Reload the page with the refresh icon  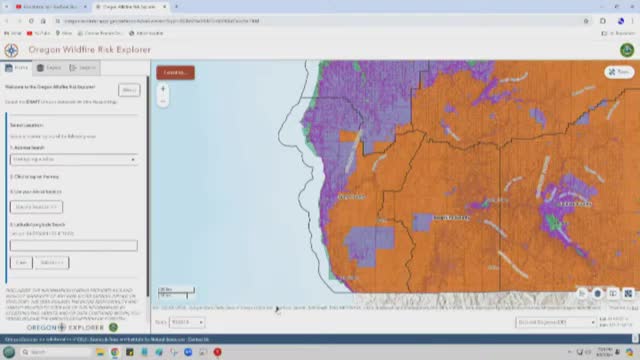pyautogui.click(x=31, y=21)
